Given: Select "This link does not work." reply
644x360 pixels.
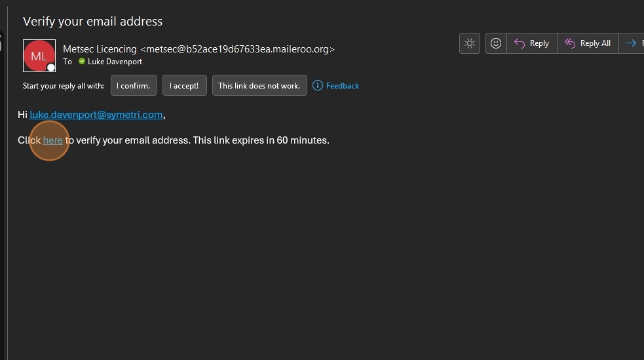Looking at the screenshot, I should coord(259,85).
